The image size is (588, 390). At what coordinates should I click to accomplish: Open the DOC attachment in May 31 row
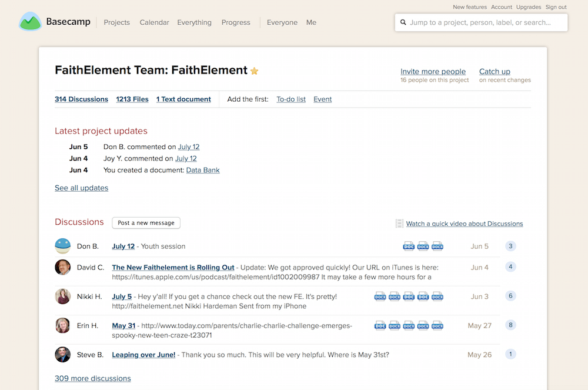pos(380,325)
